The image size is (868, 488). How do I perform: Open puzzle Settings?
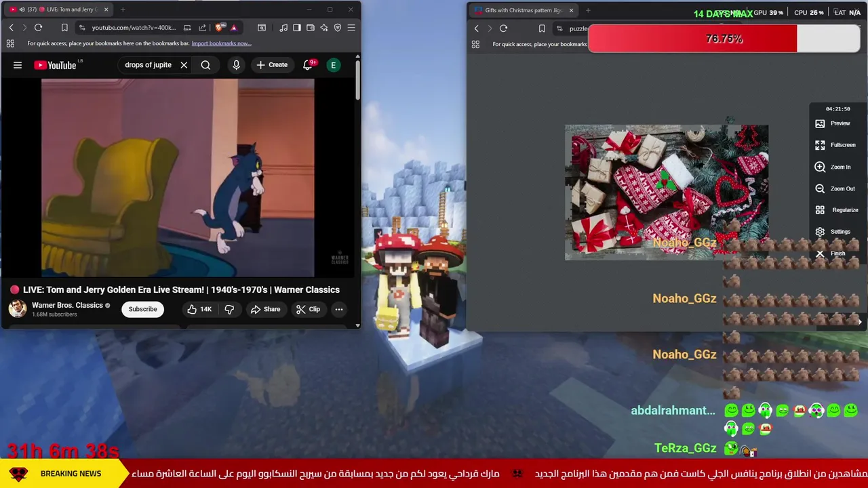(833, 232)
